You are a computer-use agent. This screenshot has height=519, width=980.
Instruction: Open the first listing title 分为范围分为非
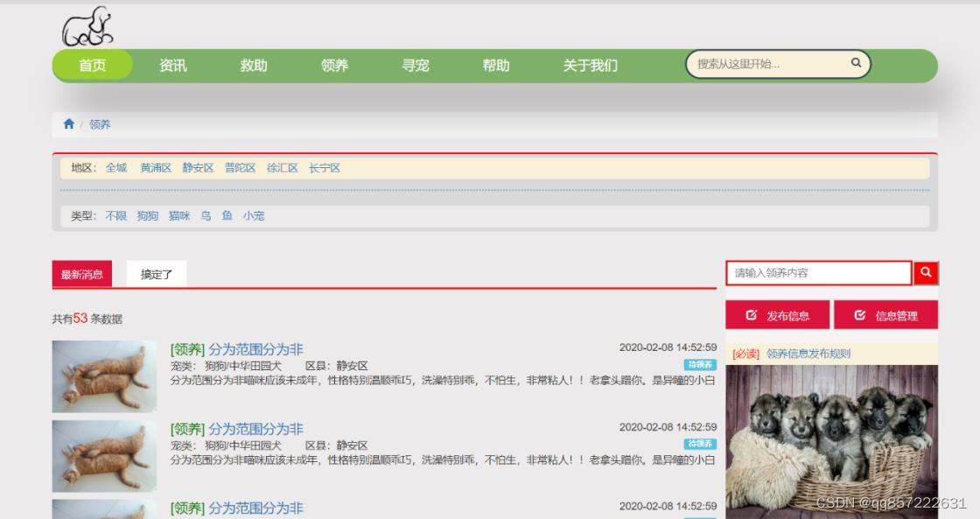click(x=255, y=349)
